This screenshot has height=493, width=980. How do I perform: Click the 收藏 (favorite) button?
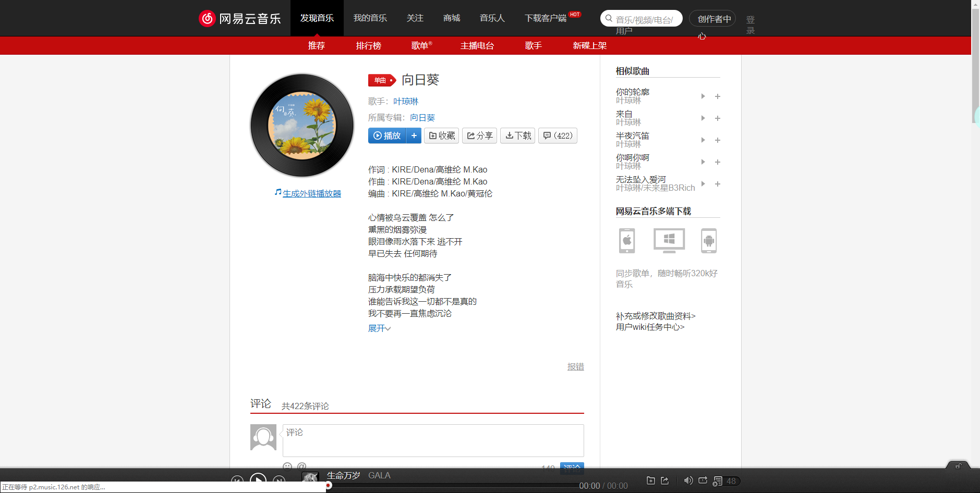click(441, 135)
